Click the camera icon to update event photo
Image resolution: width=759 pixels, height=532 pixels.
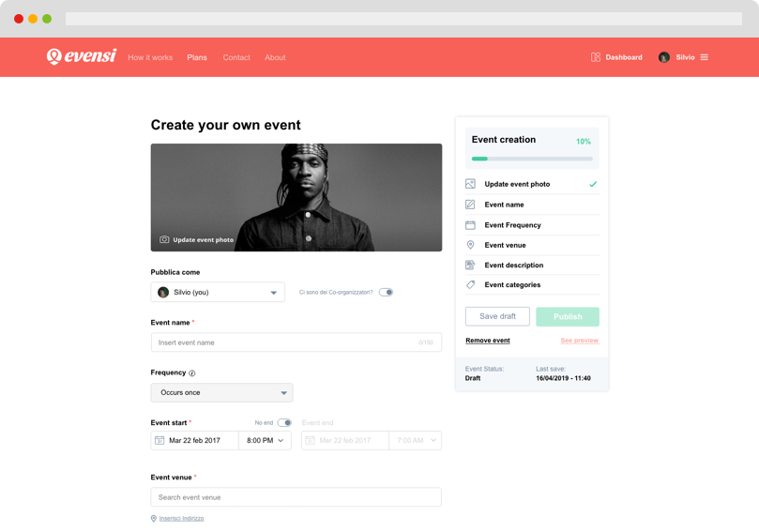[164, 240]
